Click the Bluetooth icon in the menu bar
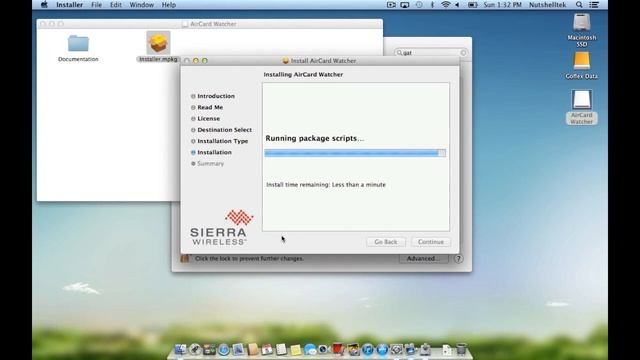 (x=432, y=5)
